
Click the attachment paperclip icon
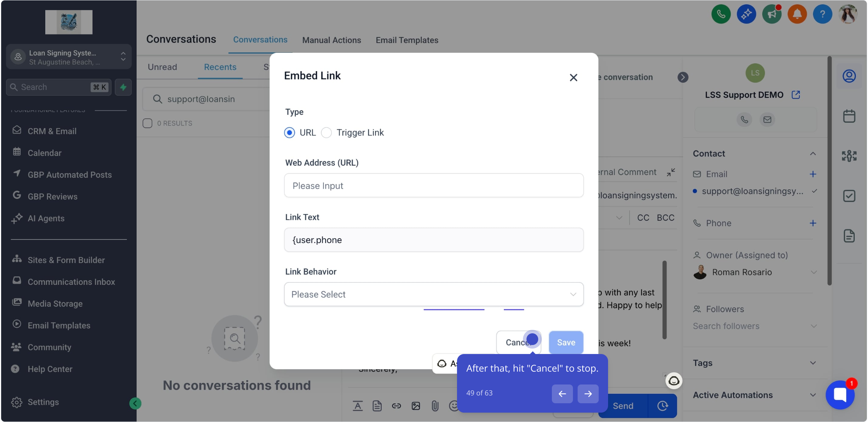435,406
